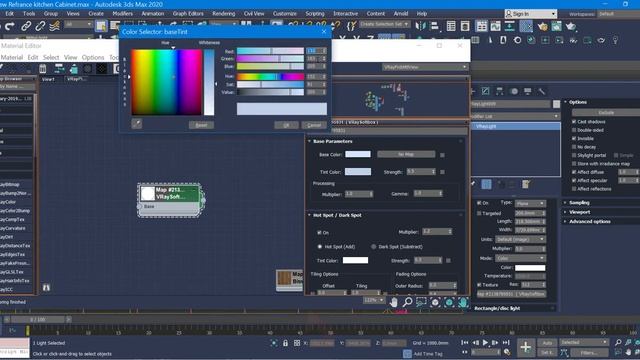Toggle the Hot Spot On checkbox
Viewport: 640px width, 360px height.
(x=319, y=233)
